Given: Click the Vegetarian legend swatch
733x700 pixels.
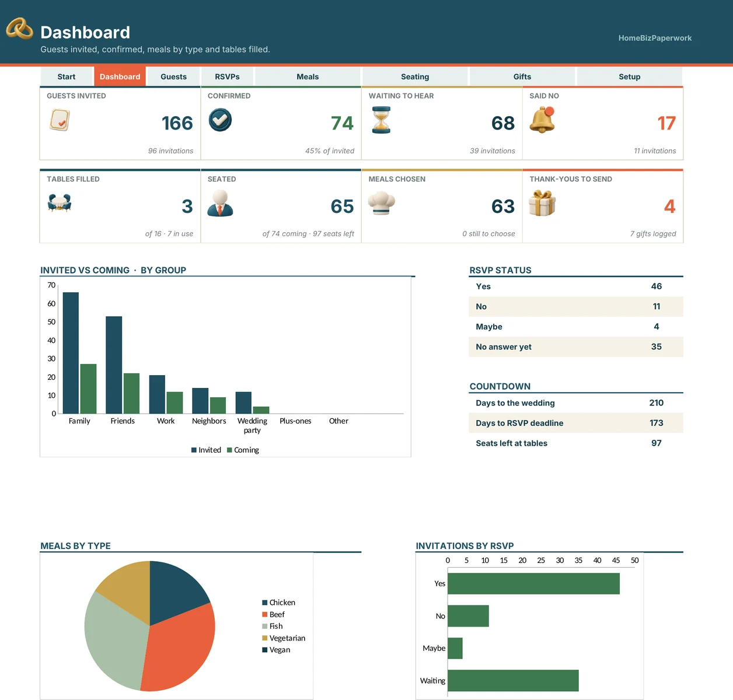Looking at the screenshot, I should [264, 638].
